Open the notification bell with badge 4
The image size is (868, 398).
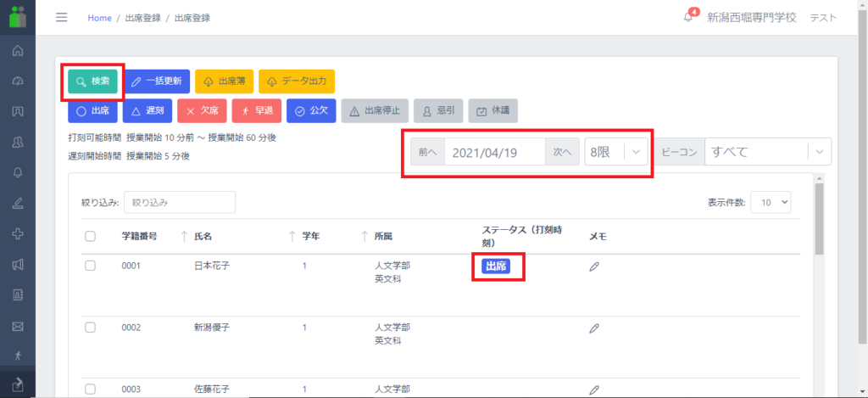click(x=688, y=16)
